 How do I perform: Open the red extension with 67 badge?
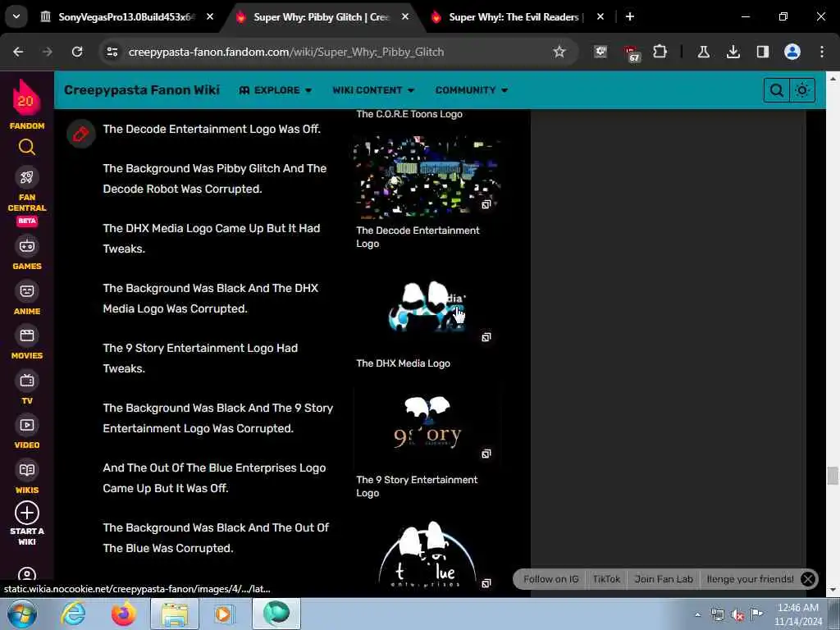point(631,53)
